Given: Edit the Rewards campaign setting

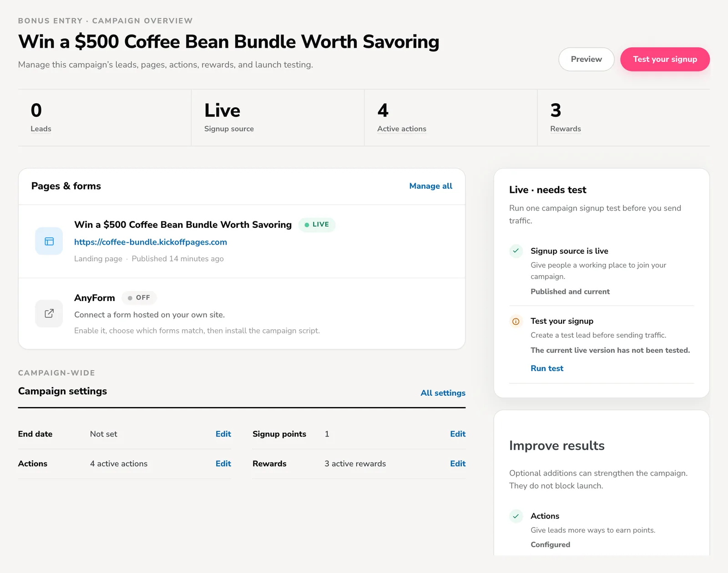Looking at the screenshot, I should pos(458,463).
